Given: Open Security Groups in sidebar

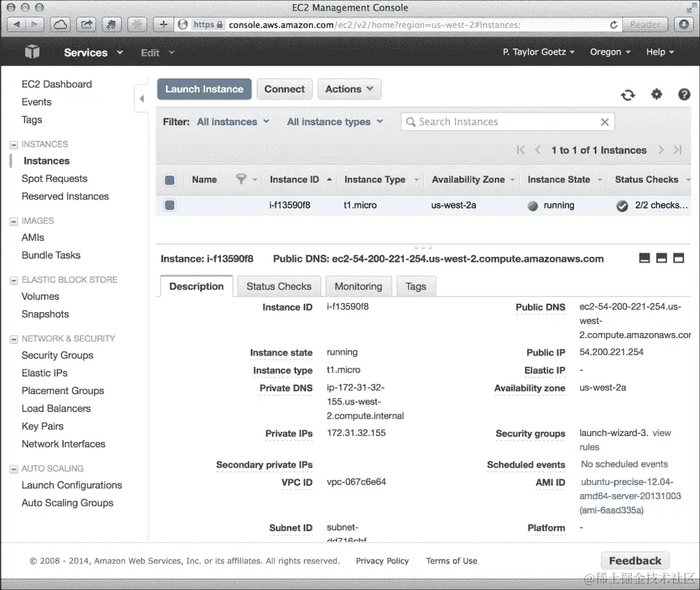Looking at the screenshot, I should click(57, 356).
